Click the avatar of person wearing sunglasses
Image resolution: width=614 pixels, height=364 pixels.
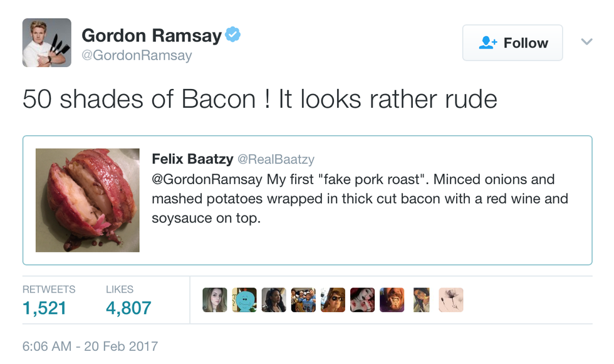point(333,300)
